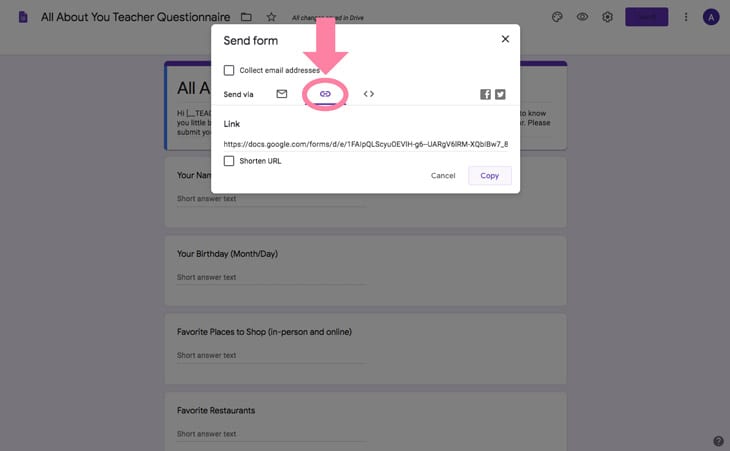Open the form preview eye icon
The width and height of the screenshot is (730, 451).
[x=582, y=17]
